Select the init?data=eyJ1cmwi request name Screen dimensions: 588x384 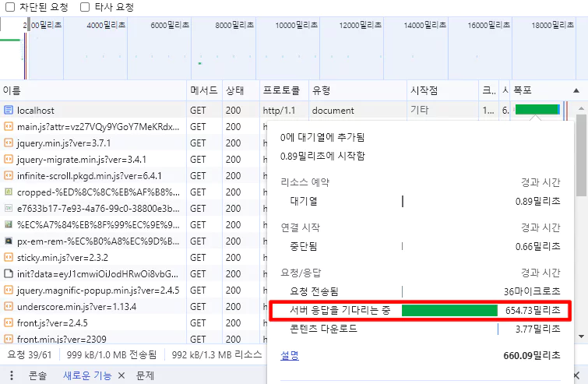[97, 273]
